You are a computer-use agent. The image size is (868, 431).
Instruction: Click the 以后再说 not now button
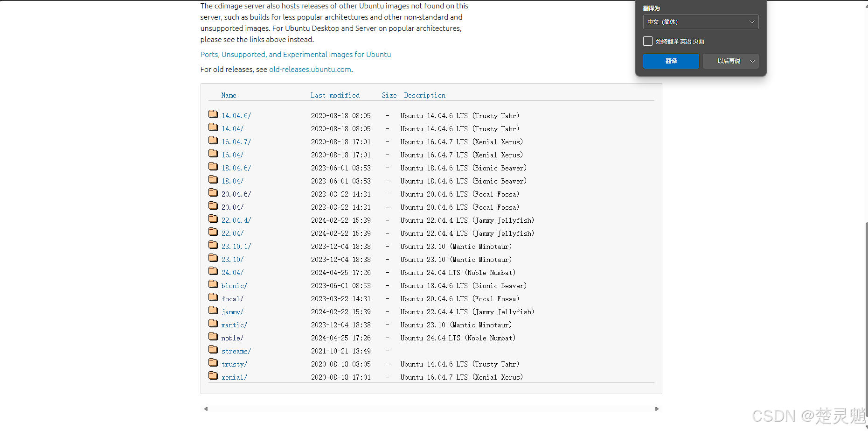point(729,61)
